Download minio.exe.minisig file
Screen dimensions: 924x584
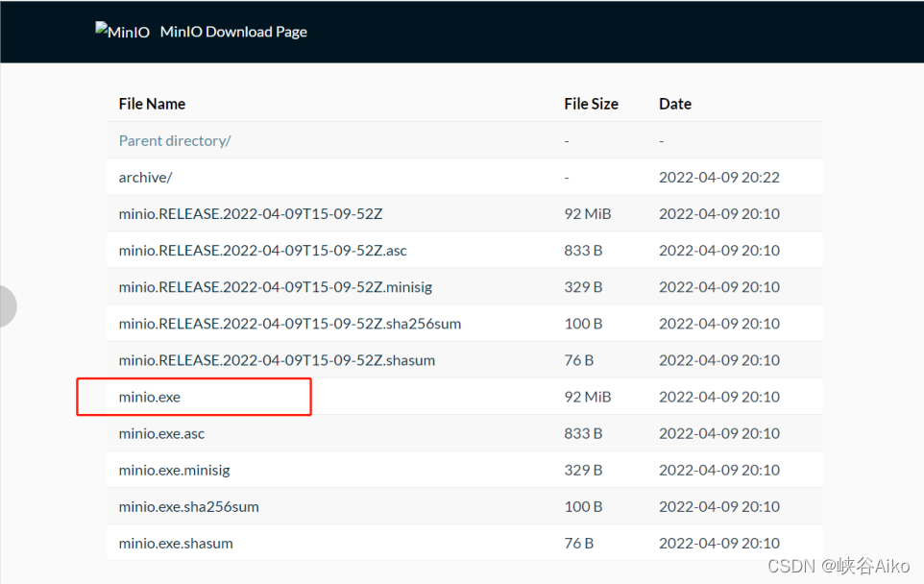175,471
